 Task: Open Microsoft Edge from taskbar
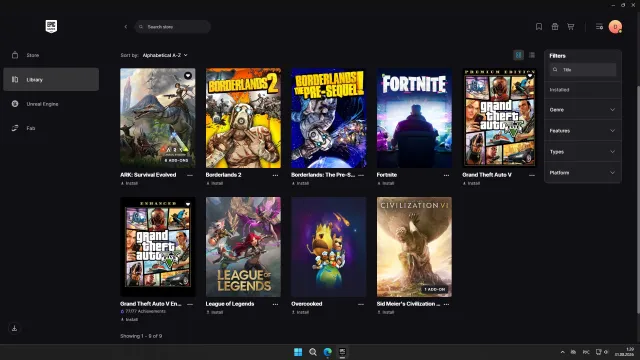pyautogui.click(x=328, y=352)
